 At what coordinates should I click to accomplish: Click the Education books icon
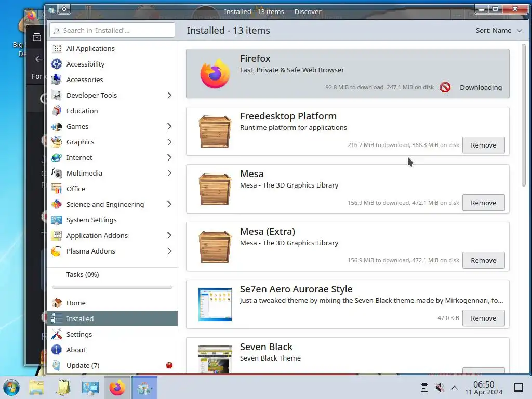pyautogui.click(x=56, y=111)
